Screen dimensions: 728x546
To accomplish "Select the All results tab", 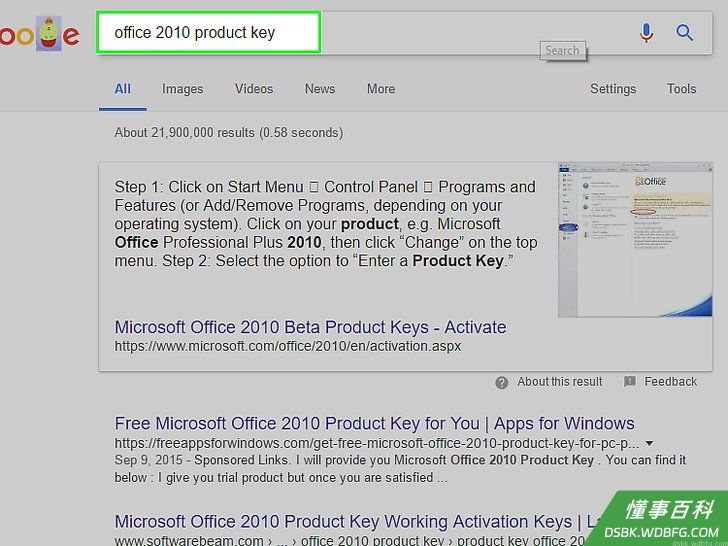I will tap(123, 89).
